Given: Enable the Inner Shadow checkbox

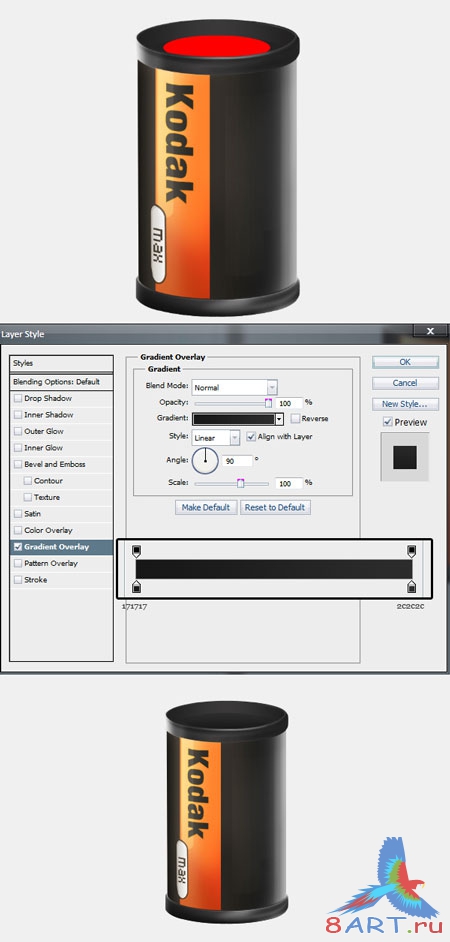Looking at the screenshot, I should pyautogui.click(x=17, y=415).
